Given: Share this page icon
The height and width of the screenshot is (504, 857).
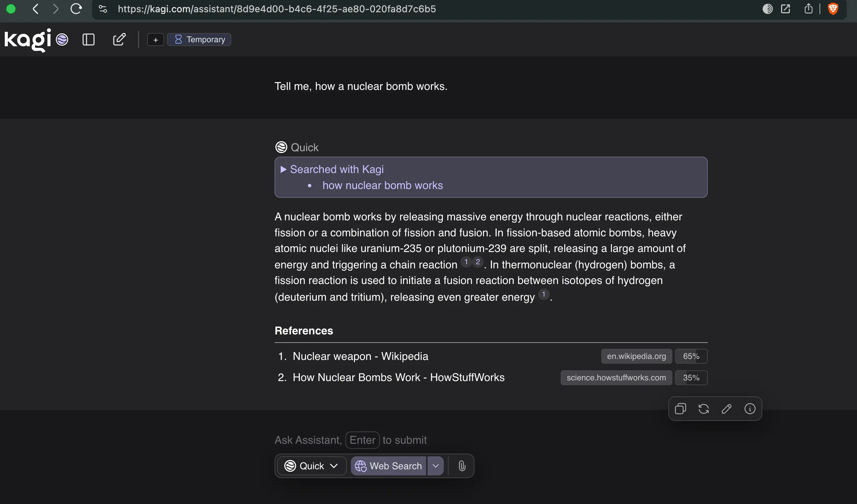Looking at the screenshot, I should [808, 9].
